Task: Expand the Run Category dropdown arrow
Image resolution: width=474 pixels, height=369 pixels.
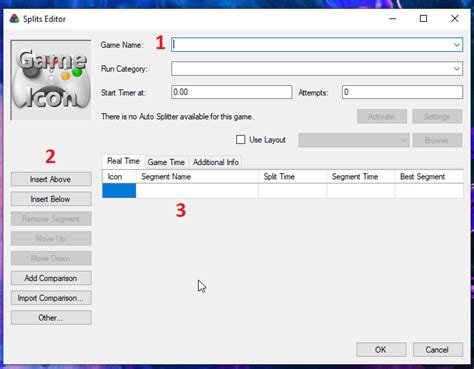Action: (456, 69)
